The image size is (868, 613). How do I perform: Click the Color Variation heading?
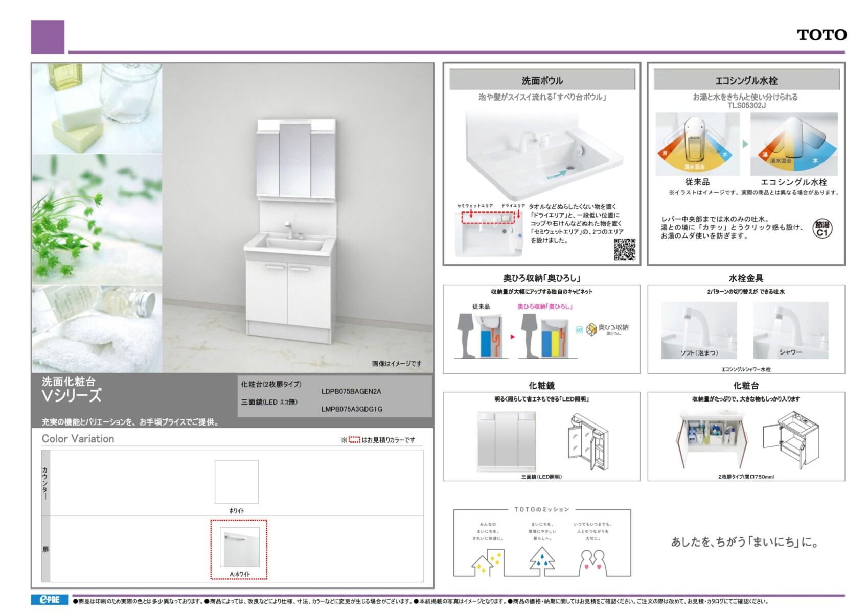pos(78,439)
